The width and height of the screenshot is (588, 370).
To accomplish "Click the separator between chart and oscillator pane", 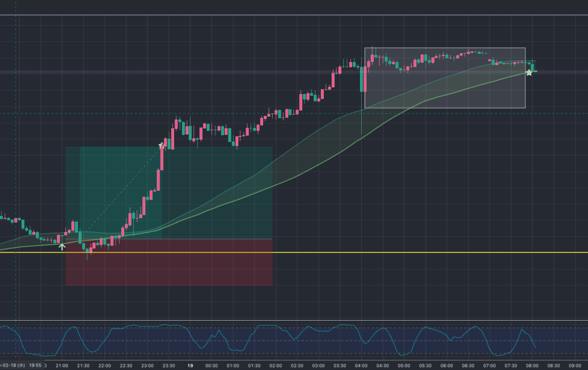I will [x=287, y=320].
